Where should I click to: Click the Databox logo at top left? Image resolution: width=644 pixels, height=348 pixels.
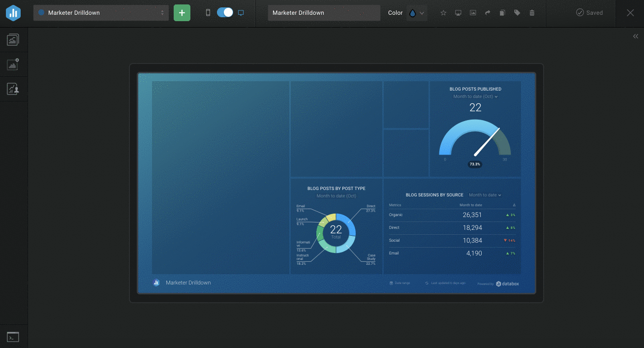(x=13, y=13)
